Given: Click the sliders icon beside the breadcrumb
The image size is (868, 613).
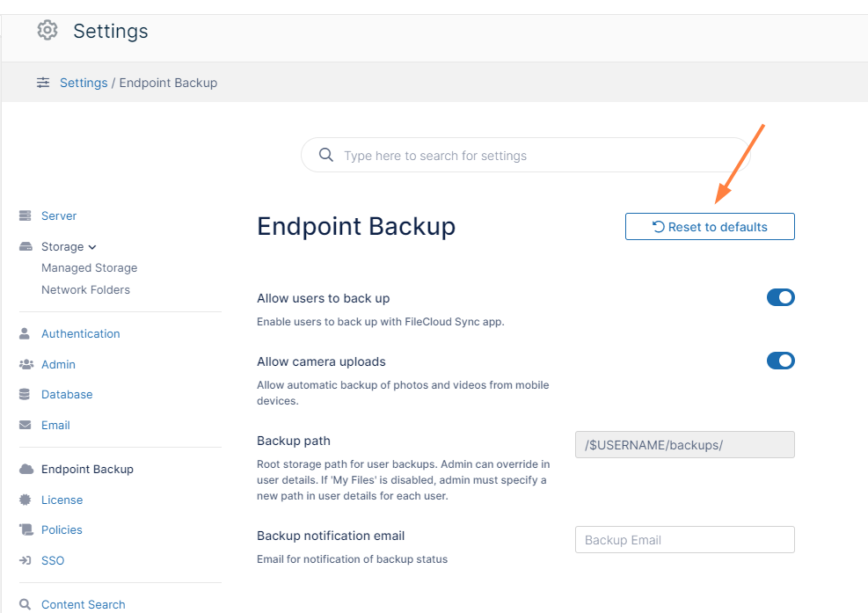Looking at the screenshot, I should (x=43, y=83).
